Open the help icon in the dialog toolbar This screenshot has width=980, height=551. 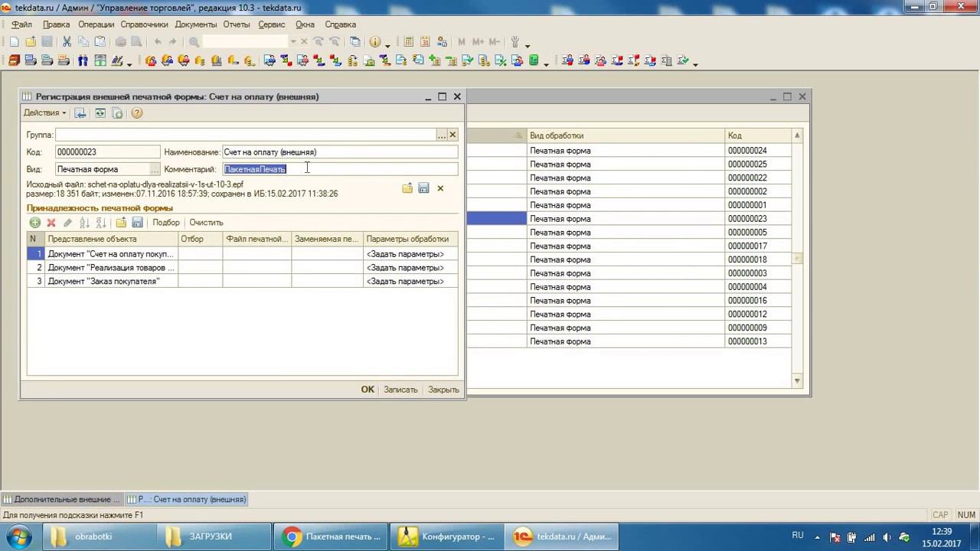pos(137,113)
